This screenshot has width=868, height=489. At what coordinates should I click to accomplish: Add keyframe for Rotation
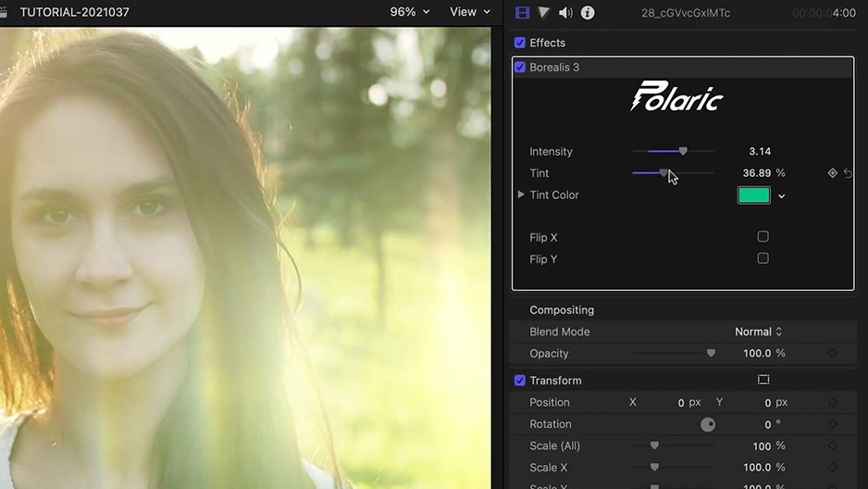[833, 424]
